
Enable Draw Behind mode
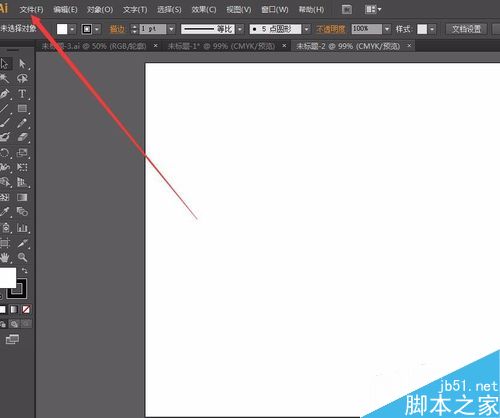click(14, 324)
